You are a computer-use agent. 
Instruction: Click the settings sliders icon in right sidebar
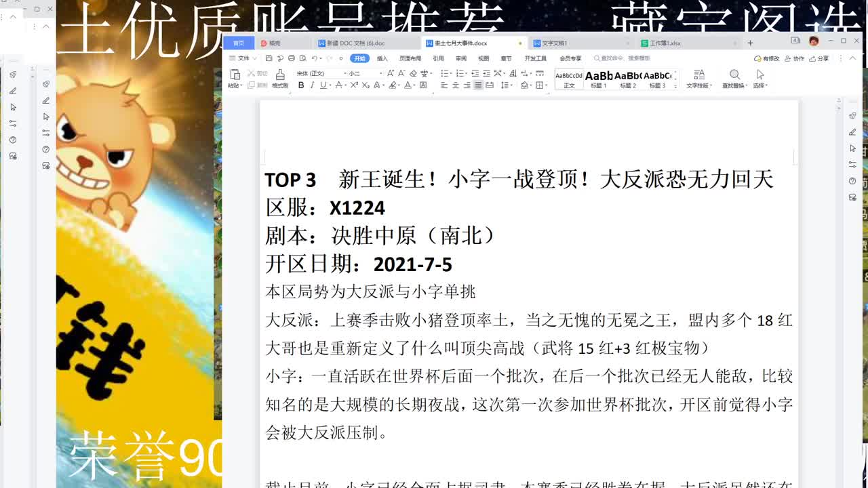(x=853, y=165)
